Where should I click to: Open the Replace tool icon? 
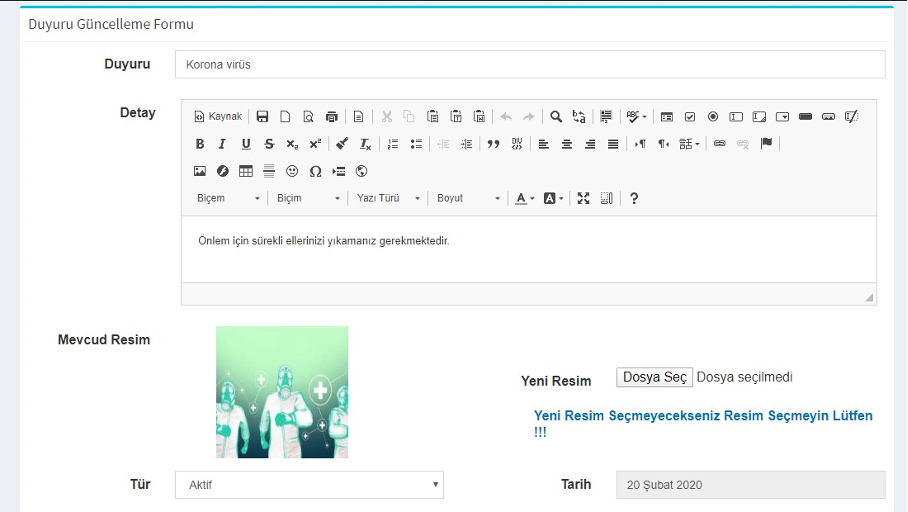point(579,116)
